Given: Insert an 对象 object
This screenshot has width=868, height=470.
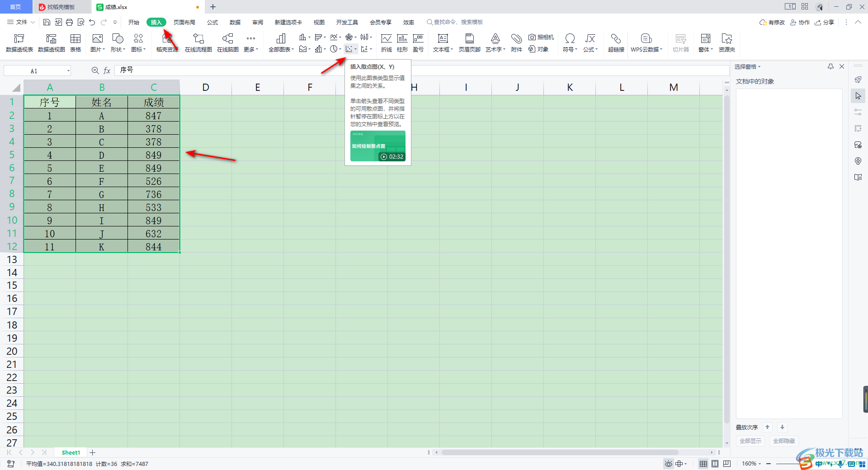Looking at the screenshot, I should [538, 49].
